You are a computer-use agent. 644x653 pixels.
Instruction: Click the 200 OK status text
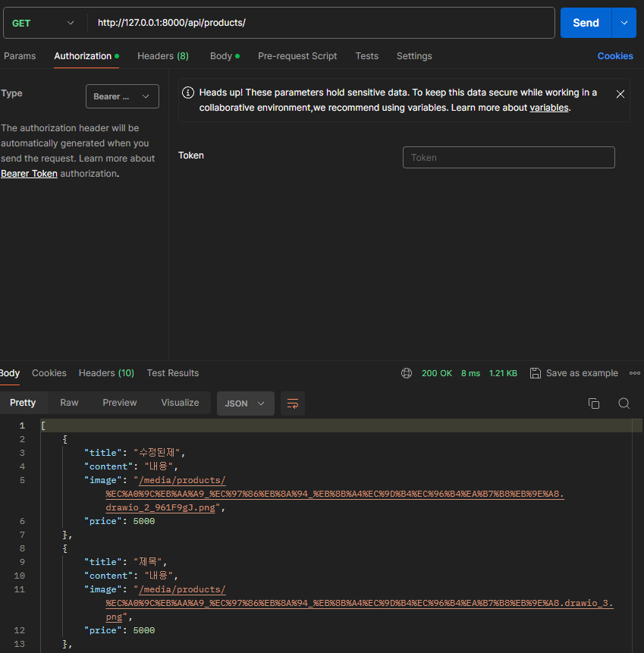(x=437, y=373)
